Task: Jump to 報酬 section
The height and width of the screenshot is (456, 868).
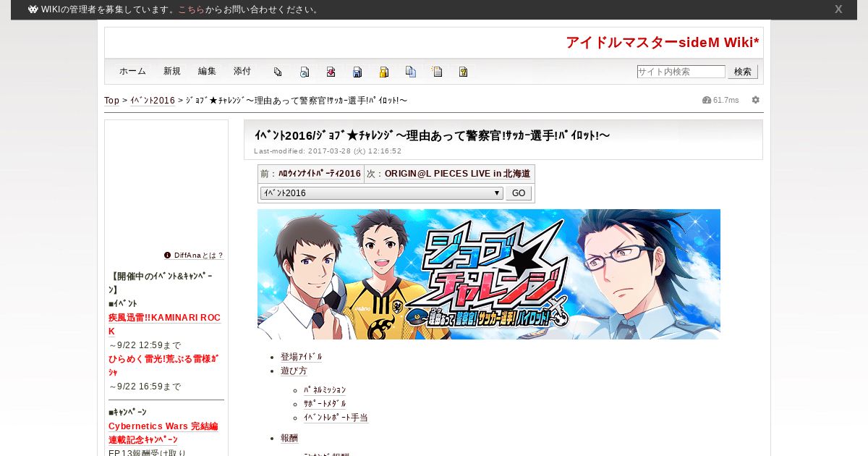Action: click(x=289, y=438)
